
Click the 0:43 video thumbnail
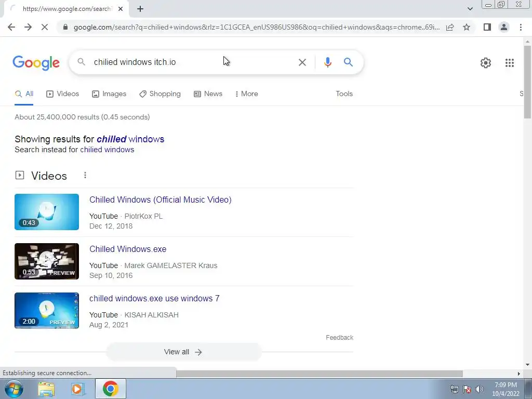coord(46,212)
